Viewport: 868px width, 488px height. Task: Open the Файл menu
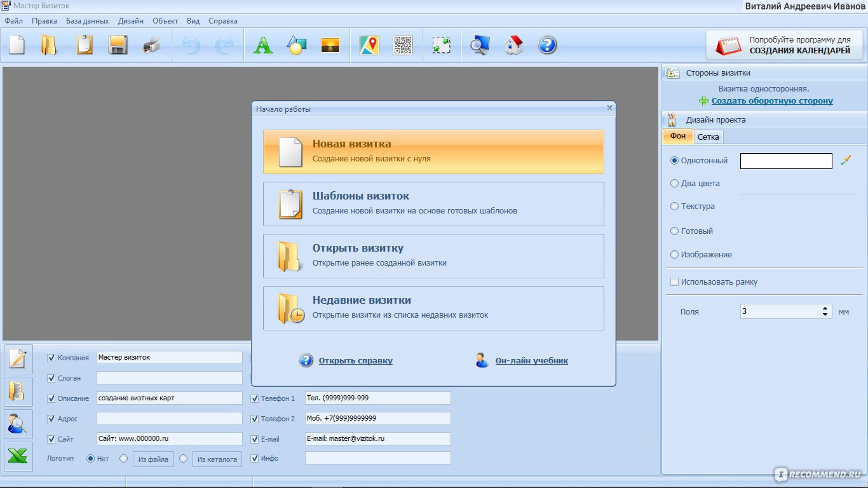[13, 21]
